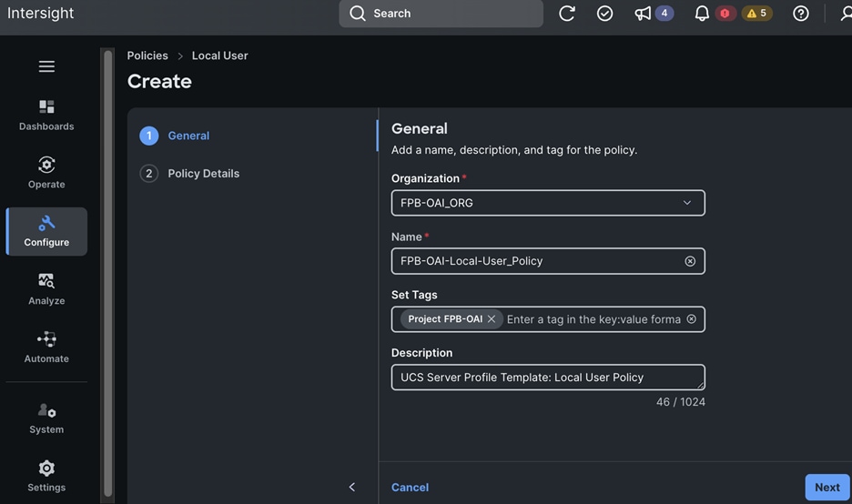Click the sidebar vertical scrollbar

coord(108,273)
